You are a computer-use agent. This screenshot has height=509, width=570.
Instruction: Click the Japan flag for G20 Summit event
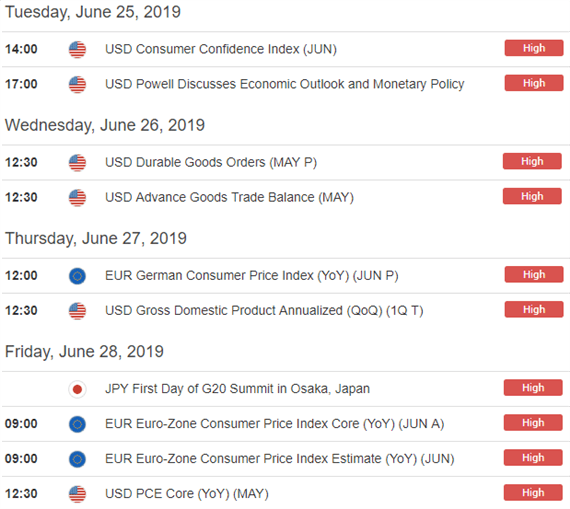tap(77, 389)
